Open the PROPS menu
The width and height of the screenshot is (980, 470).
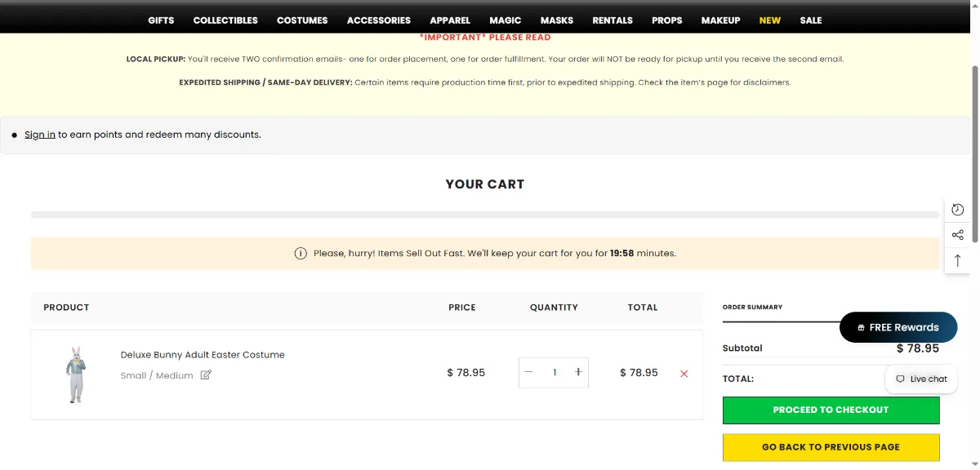(x=667, y=20)
